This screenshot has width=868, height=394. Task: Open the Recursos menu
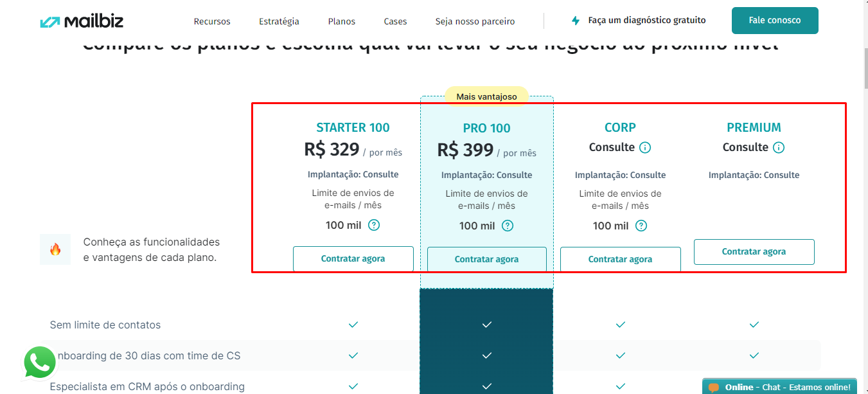click(212, 21)
